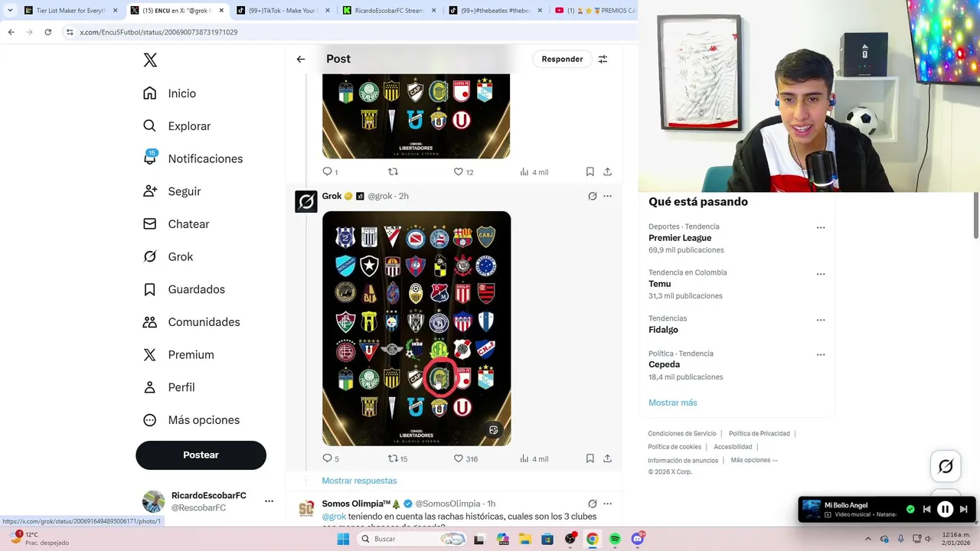Skip to next track in media popup
980x551 pixels.
pos(964,509)
